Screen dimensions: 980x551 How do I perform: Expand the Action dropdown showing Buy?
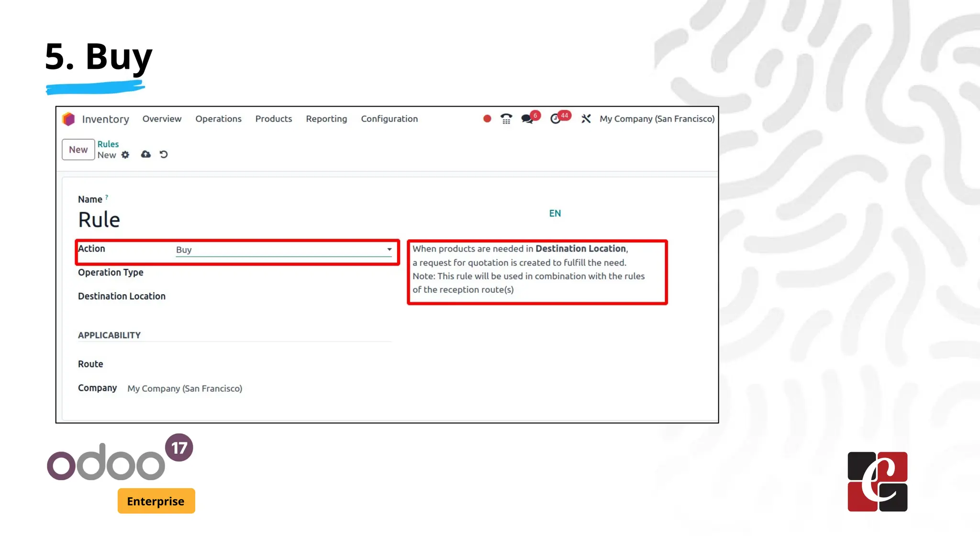pos(283,250)
